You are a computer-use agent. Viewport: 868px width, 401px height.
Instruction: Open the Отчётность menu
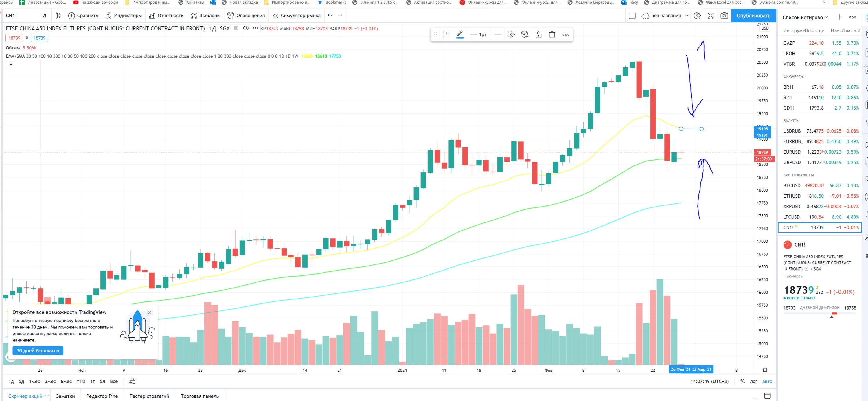coord(166,16)
